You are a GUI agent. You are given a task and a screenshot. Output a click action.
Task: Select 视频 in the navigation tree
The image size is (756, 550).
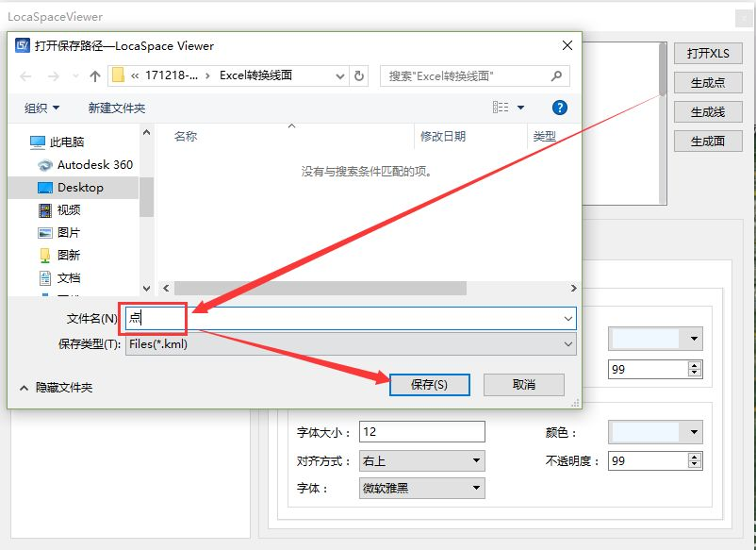pyautogui.click(x=58, y=209)
